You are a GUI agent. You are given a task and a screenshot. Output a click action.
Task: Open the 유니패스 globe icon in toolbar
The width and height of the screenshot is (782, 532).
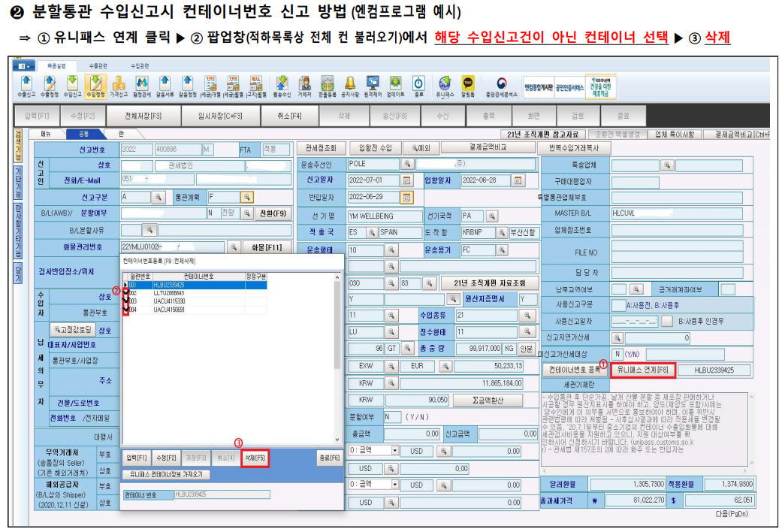click(445, 86)
